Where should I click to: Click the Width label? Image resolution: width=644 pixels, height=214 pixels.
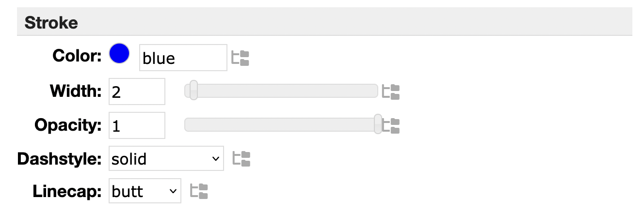point(76,91)
